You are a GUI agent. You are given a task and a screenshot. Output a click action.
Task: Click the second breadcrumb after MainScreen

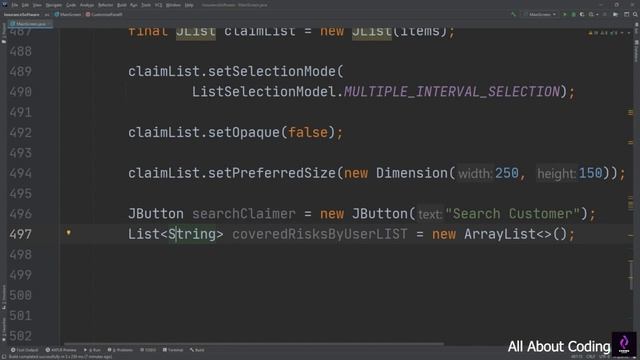(x=104, y=14)
